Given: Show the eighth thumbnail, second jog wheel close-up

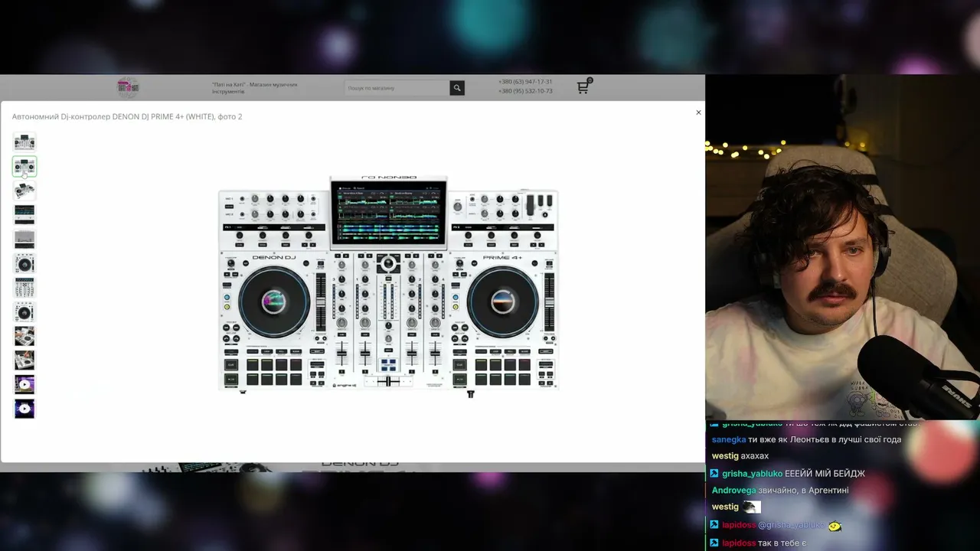Looking at the screenshot, I should [x=24, y=311].
